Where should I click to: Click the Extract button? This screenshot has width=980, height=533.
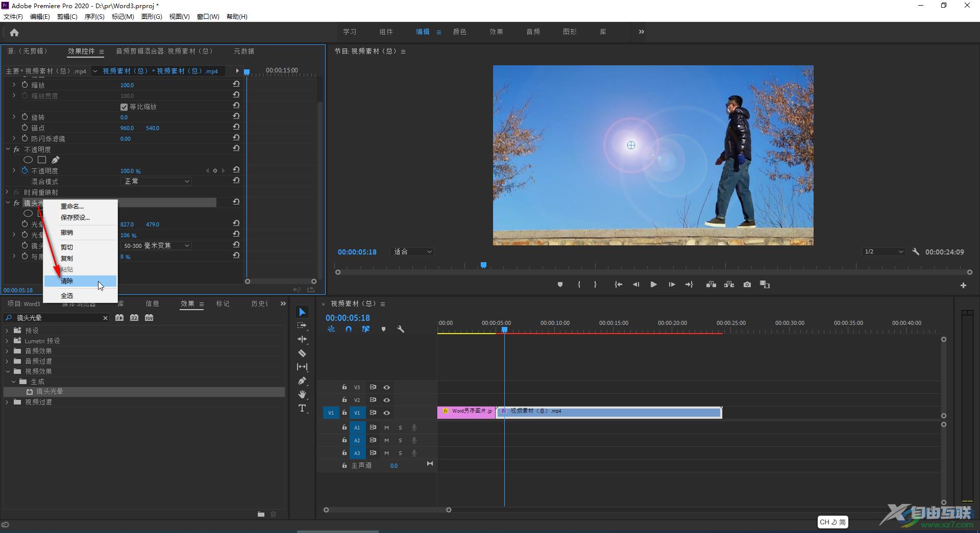pyautogui.click(x=729, y=285)
